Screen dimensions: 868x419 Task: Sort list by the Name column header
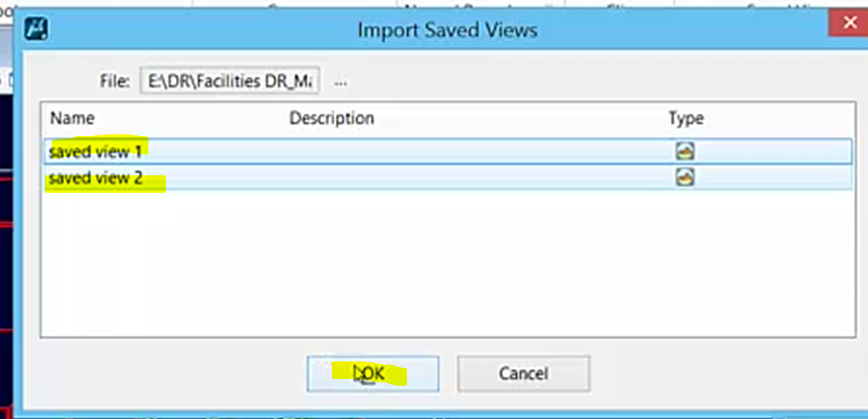click(72, 119)
